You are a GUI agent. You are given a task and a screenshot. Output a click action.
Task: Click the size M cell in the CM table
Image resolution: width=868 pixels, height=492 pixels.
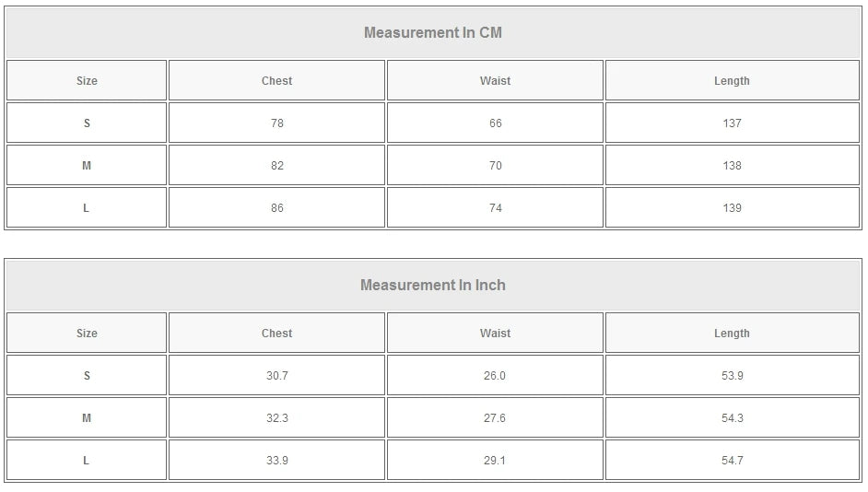click(x=87, y=166)
